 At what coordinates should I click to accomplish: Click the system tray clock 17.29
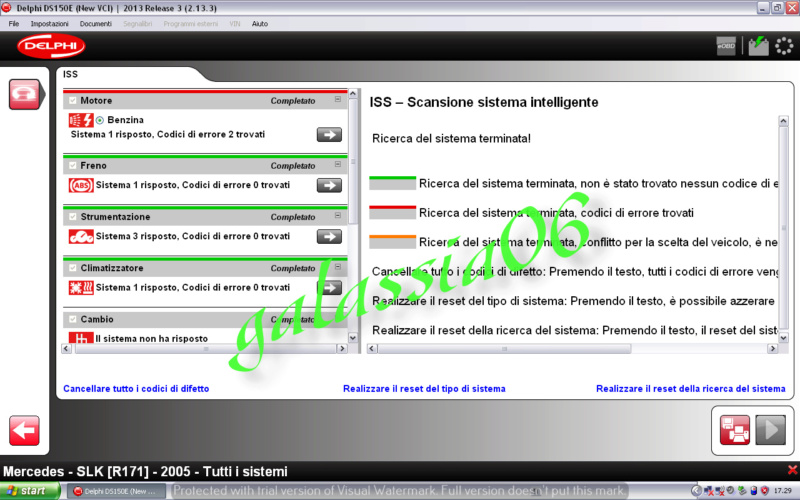tap(783, 491)
